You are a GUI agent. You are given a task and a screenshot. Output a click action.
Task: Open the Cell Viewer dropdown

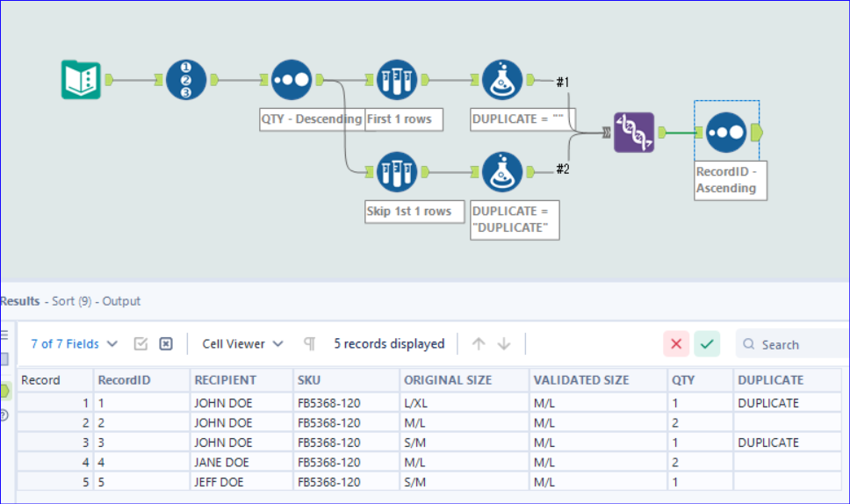[242, 343]
